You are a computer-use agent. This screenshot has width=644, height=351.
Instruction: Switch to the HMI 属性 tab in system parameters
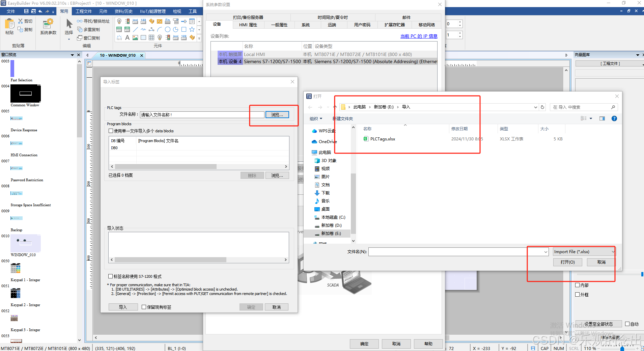[x=248, y=25]
